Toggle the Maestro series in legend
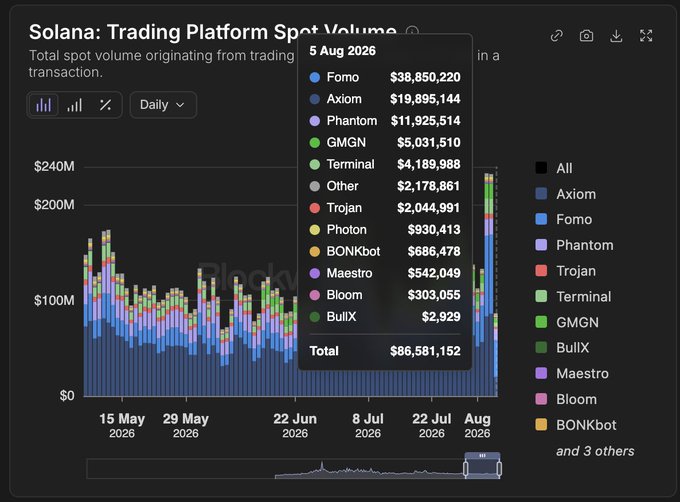 pos(572,373)
